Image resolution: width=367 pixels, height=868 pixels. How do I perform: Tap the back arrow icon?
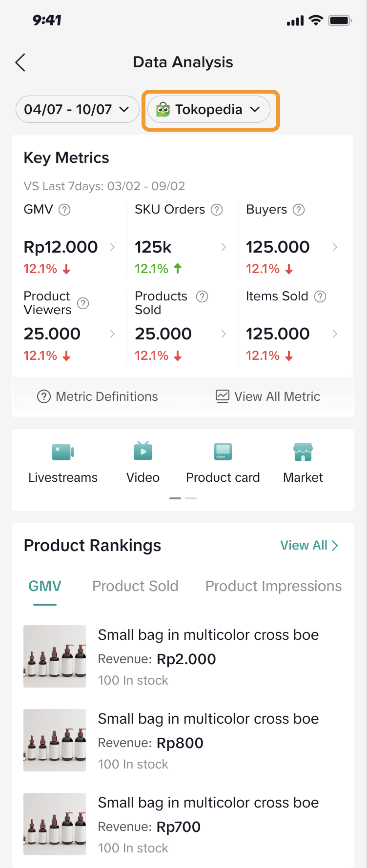click(x=20, y=62)
